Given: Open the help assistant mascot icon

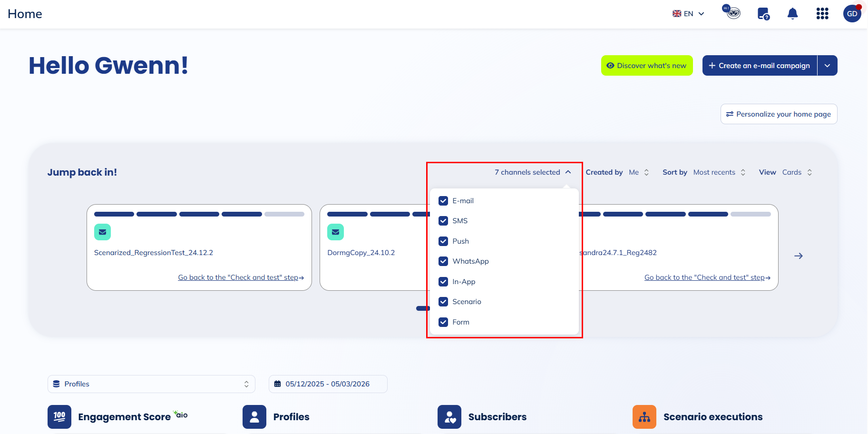Looking at the screenshot, I should 733,12.
